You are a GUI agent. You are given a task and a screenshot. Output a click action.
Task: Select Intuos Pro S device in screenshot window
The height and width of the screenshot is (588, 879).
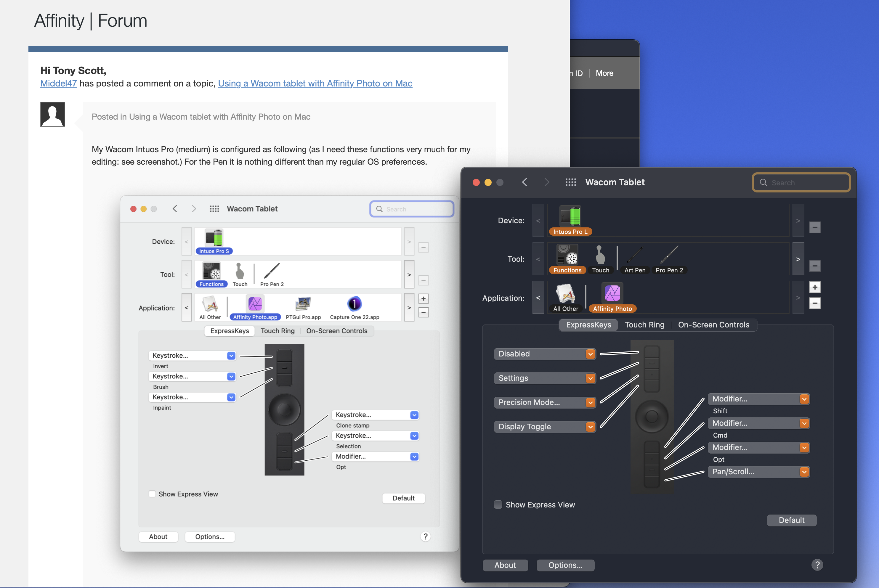click(x=214, y=242)
